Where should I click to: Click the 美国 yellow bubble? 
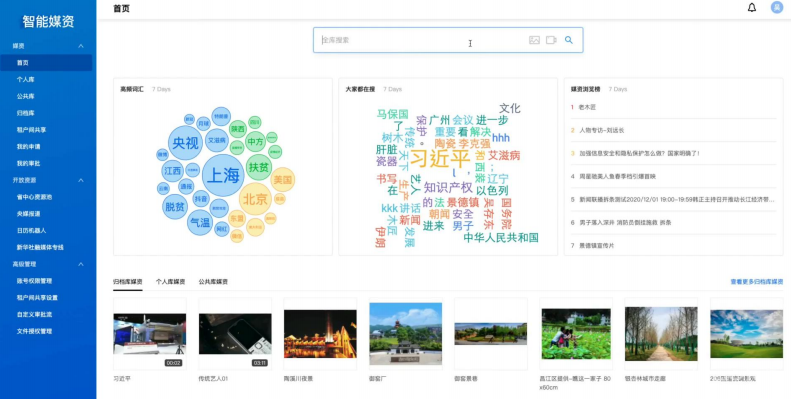point(282,180)
